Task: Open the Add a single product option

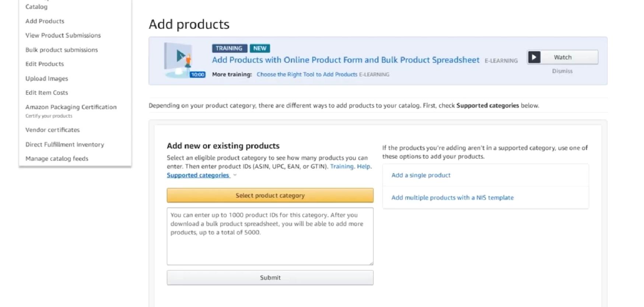Action: point(421,175)
